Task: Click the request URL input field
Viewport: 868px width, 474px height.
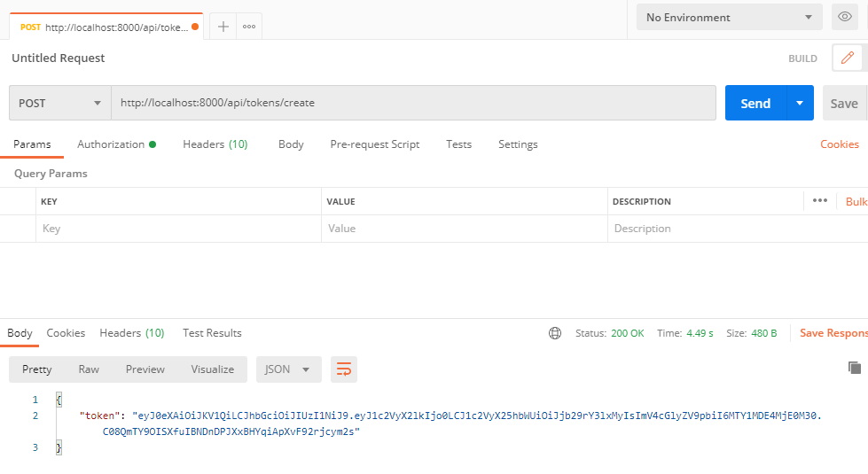Action: pyautogui.click(x=413, y=103)
